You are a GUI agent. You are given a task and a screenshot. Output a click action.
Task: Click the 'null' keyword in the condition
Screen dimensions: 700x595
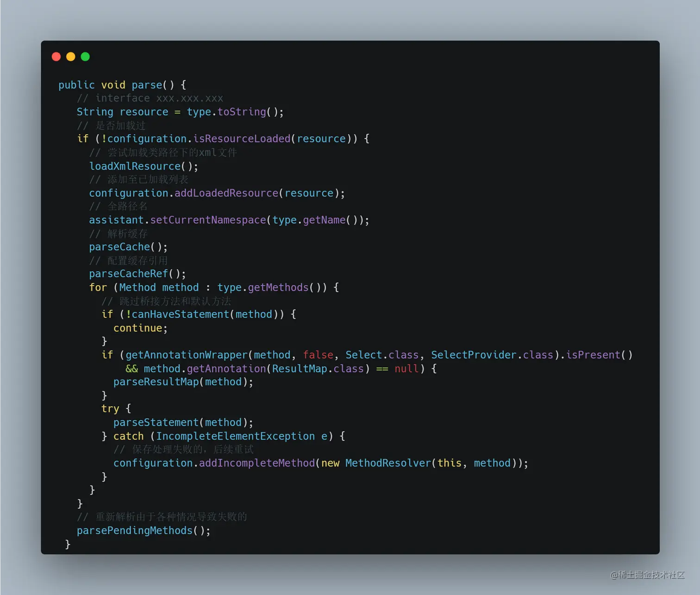pos(406,369)
